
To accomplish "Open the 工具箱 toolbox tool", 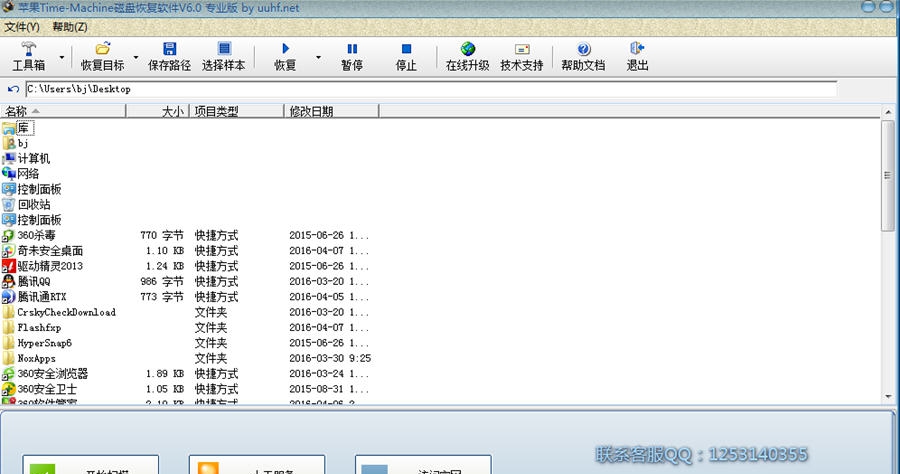I will pyautogui.click(x=29, y=56).
